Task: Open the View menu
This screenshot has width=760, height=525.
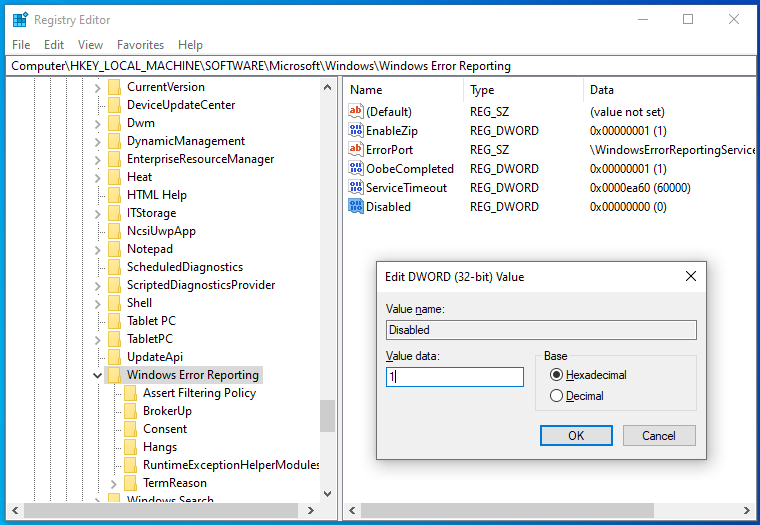Action: click(90, 45)
